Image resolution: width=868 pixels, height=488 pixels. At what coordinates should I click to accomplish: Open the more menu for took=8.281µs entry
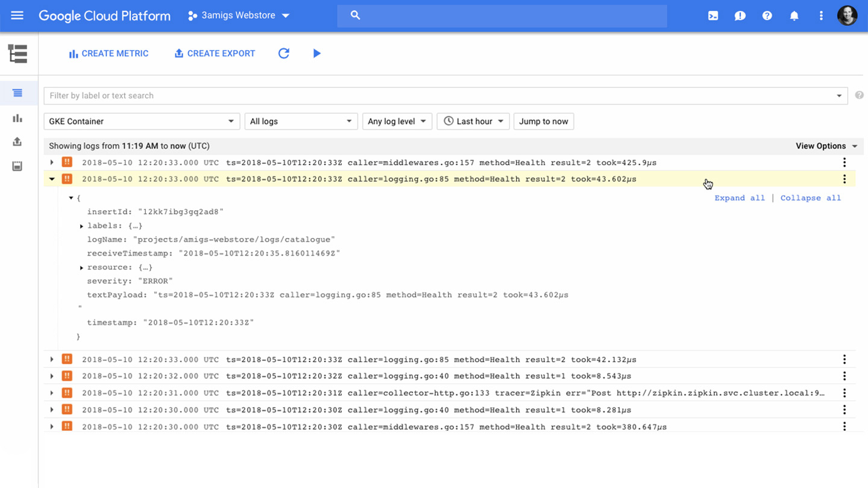point(844,410)
